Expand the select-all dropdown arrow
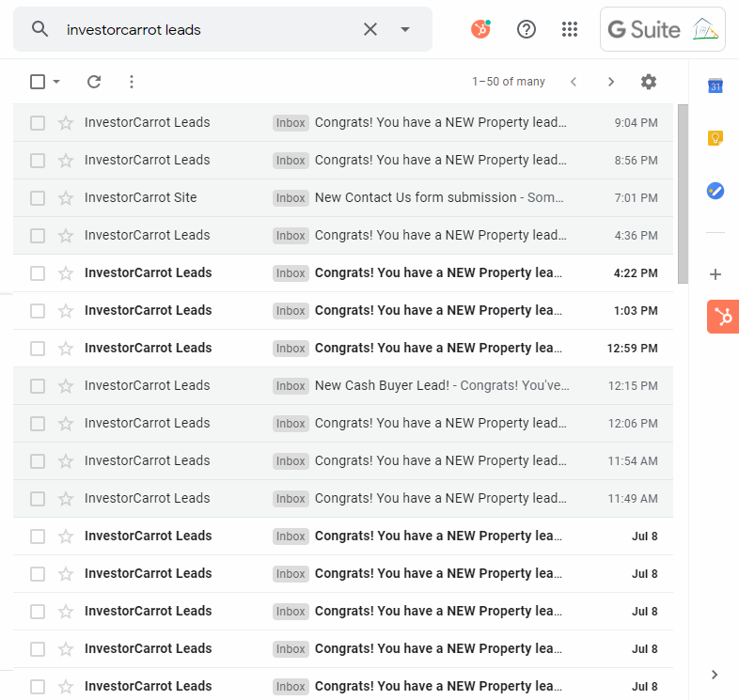This screenshot has height=700, width=739. point(56,82)
